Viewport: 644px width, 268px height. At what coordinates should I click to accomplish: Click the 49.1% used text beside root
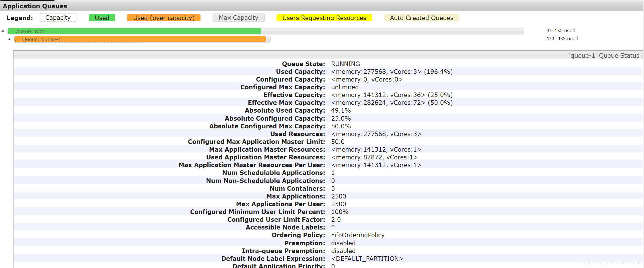(x=561, y=30)
